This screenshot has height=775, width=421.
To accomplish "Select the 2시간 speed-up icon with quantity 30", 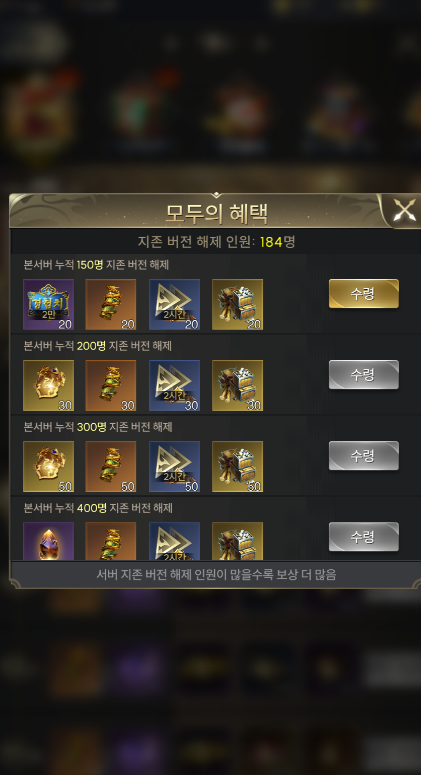I will point(174,386).
